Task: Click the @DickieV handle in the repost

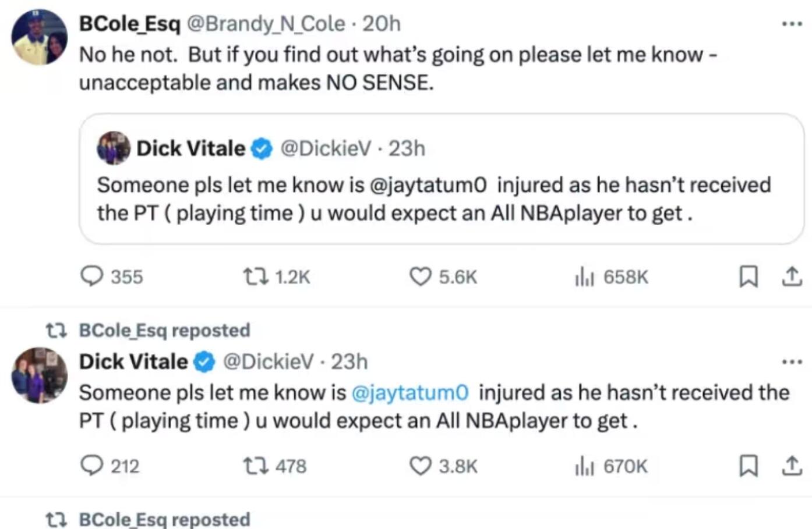Action: tap(268, 362)
